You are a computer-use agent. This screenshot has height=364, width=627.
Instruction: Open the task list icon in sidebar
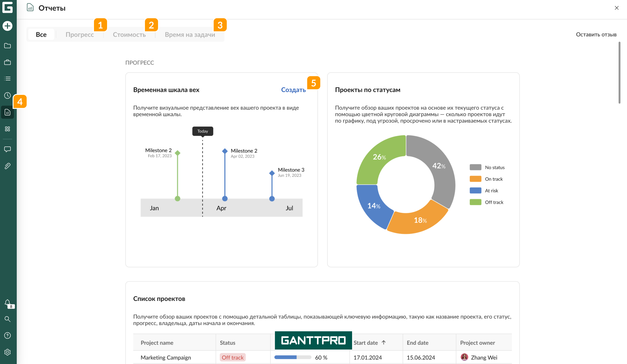7,79
